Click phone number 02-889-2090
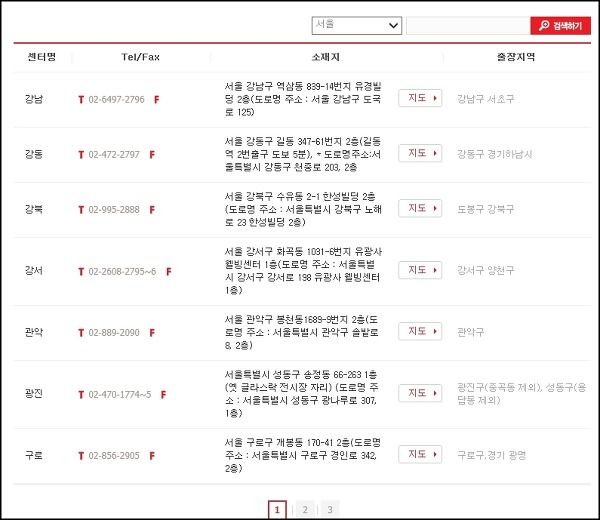This screenshot has height=520, width=600. 114,333
